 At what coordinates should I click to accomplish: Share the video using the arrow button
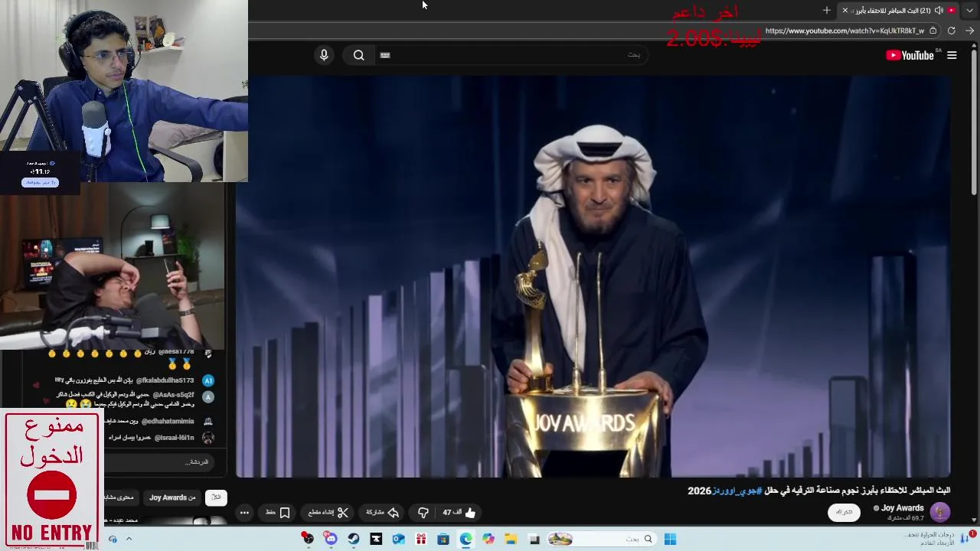click(x=383, y=513)
